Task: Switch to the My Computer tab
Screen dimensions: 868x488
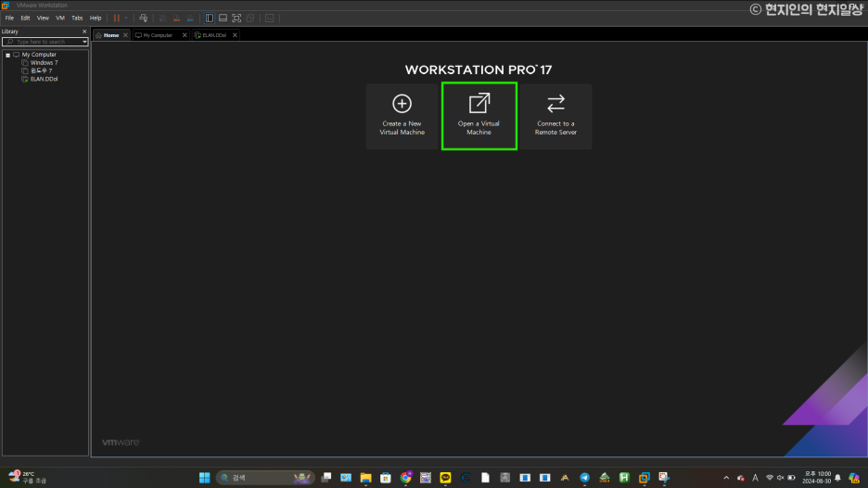Action: 158,35
